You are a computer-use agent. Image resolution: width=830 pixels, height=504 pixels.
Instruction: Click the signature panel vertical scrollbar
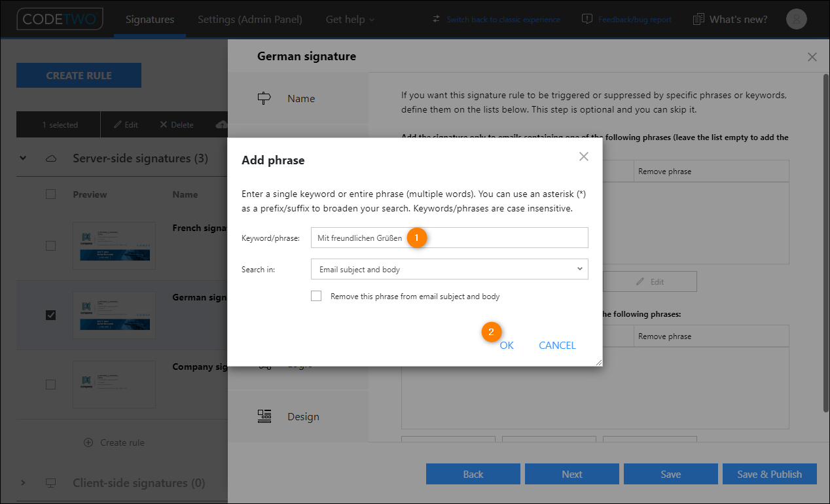[825, 242]
